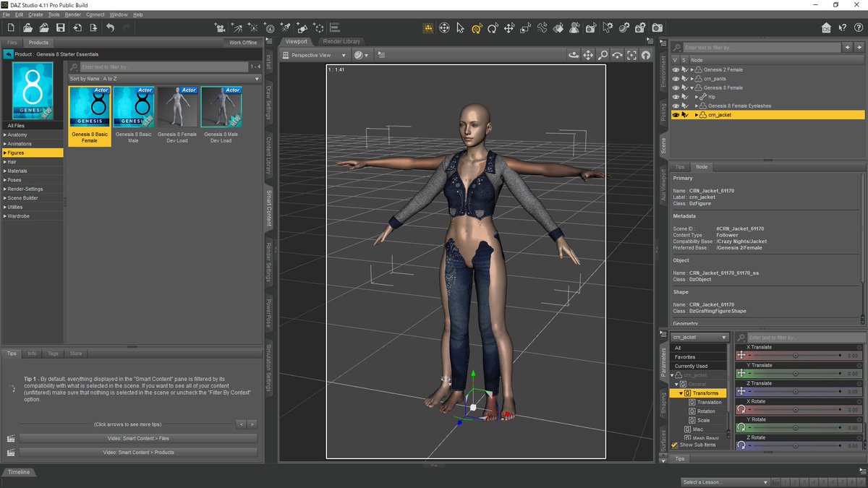Click the X Translate move icon

coord(741,355)
